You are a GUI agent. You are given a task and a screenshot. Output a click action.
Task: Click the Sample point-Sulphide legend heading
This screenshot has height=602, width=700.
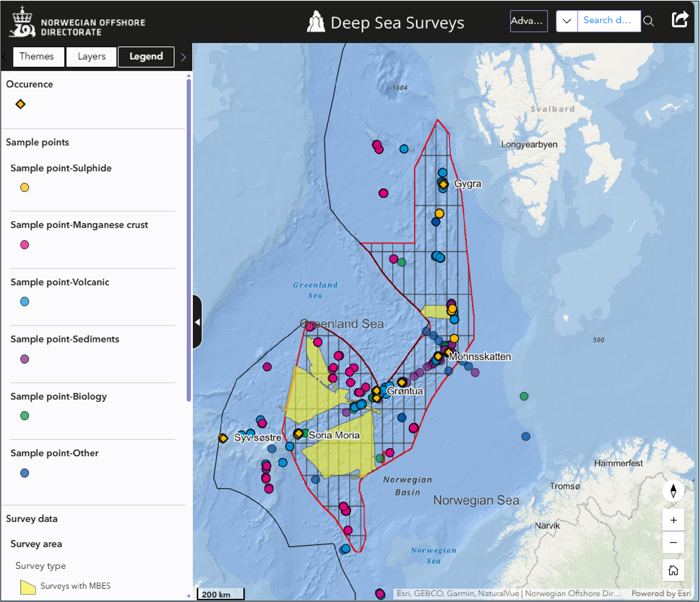(61, 168)
